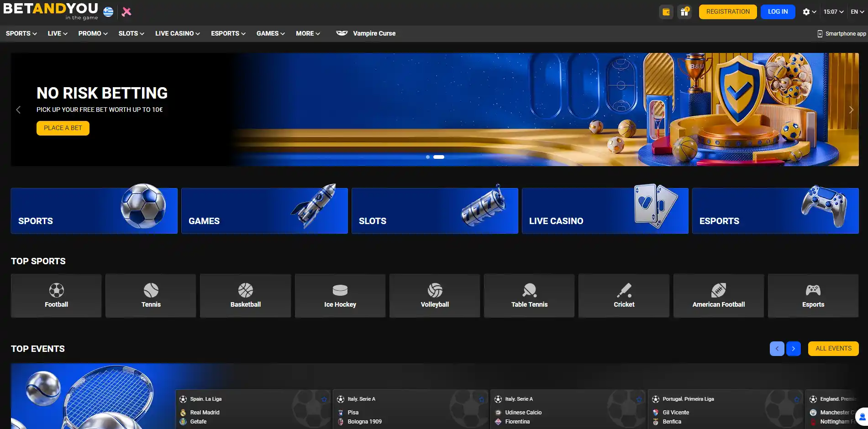Image resolution: width=868 pixels, height=429 pixels.
Task: Click the Smartphone app download icon
Action: click(820, 34)
